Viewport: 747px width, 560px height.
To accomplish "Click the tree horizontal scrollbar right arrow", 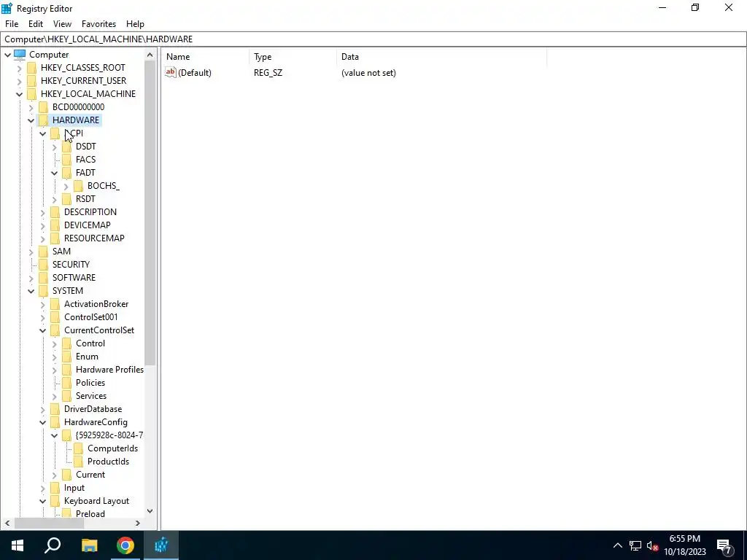I will [x=138, y=524].
